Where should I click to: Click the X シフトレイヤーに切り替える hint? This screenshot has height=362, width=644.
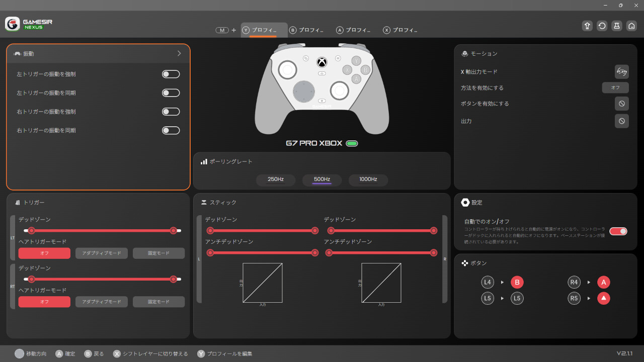click(150, 354)
